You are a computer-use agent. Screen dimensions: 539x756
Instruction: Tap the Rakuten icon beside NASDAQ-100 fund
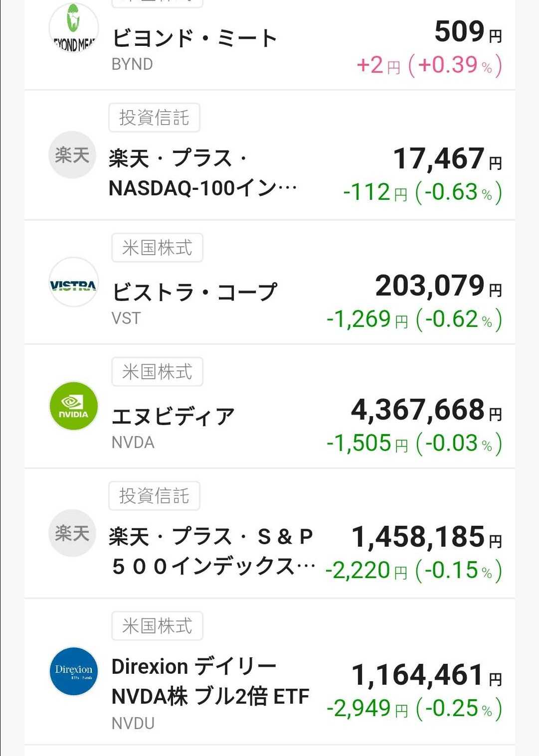tap(72, 155)
